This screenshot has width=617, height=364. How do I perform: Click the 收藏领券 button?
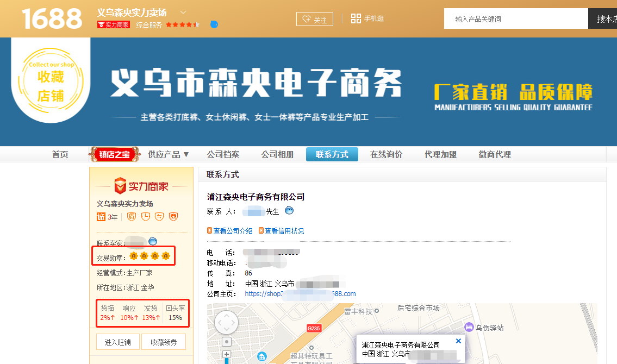click(x=164, y=342)
